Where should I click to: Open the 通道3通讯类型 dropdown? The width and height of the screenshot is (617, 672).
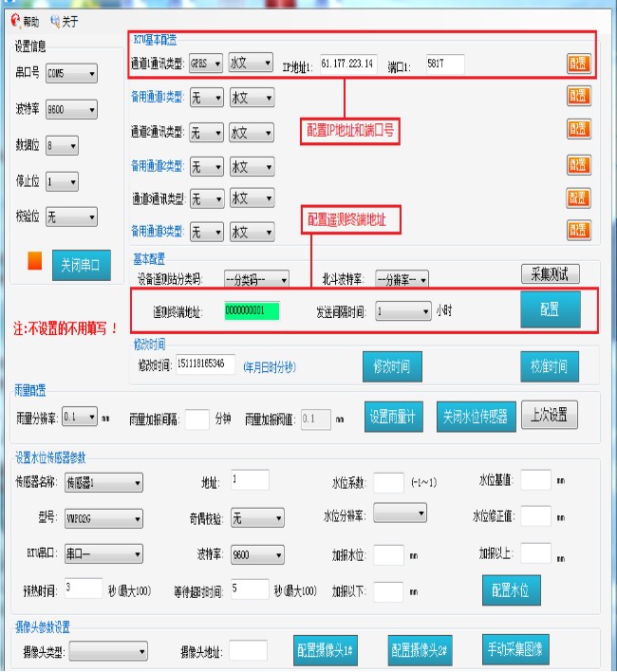click(x=207, y=198)
